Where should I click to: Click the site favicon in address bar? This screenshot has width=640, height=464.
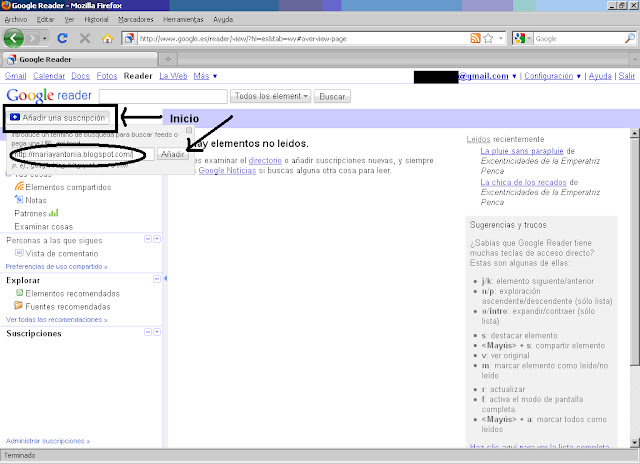tap(129, 39)
